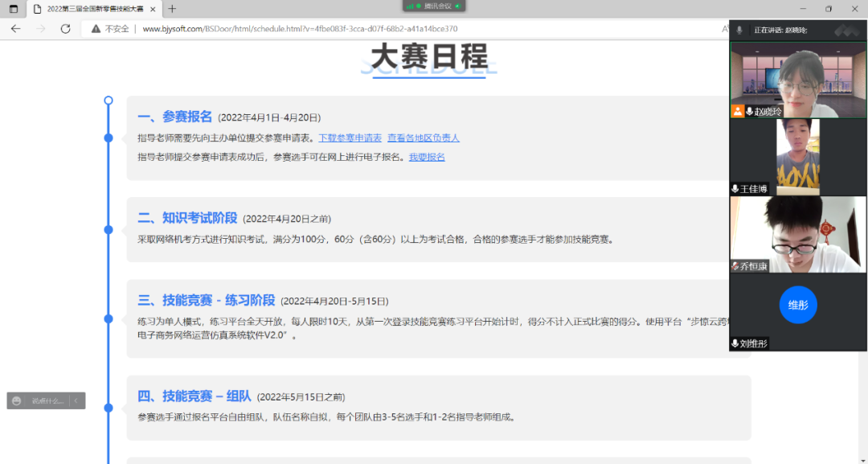This screenshot has width=868, height=464.
Task: Expand the 腾讯会议 floating status bar
Action: [x=434, y=6]
